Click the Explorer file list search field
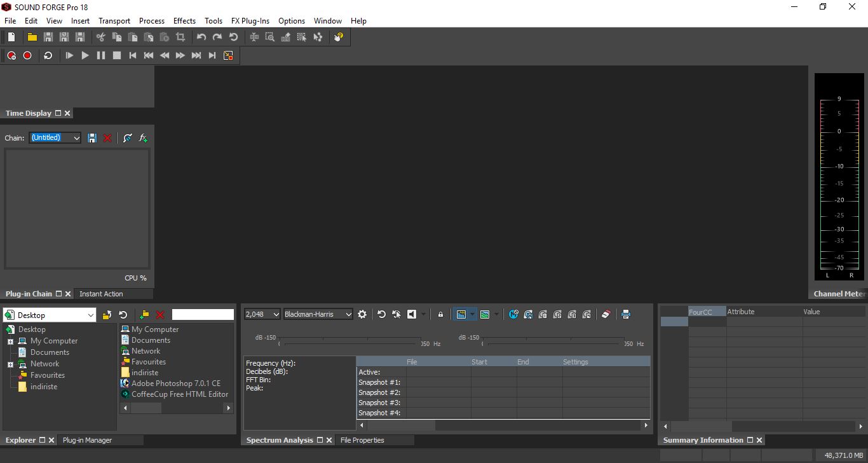This screenshot has height=463, width=868. 203,315
